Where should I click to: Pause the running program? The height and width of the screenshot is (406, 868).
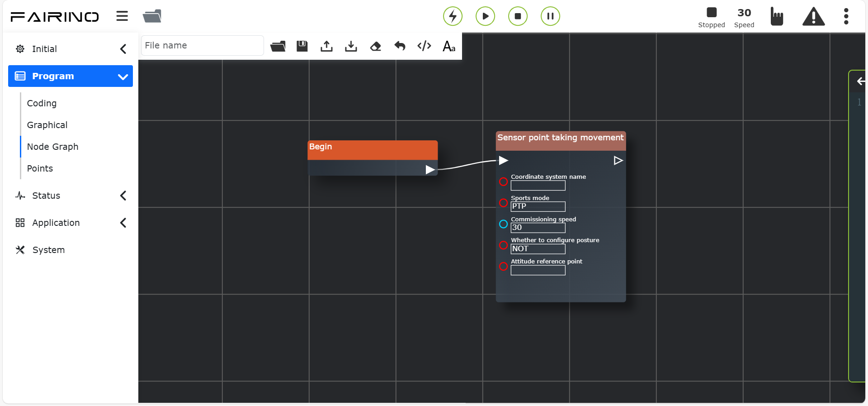550,16
